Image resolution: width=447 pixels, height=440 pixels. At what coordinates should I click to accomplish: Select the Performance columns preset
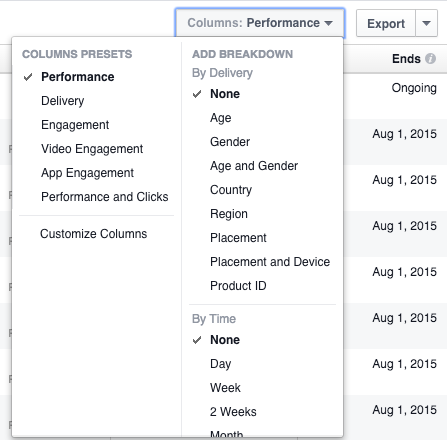tap(77, 77)
